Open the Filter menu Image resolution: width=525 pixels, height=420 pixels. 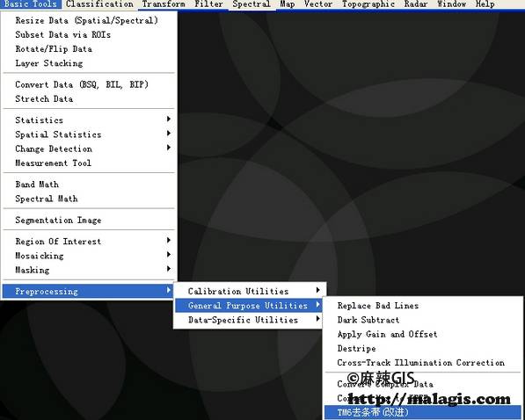pos(209,4)
